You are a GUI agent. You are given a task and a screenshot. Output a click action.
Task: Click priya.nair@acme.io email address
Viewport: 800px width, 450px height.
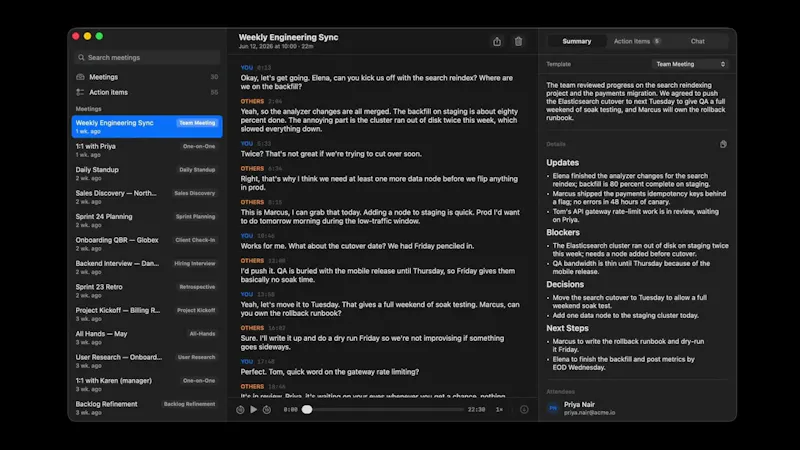[589, 413]
